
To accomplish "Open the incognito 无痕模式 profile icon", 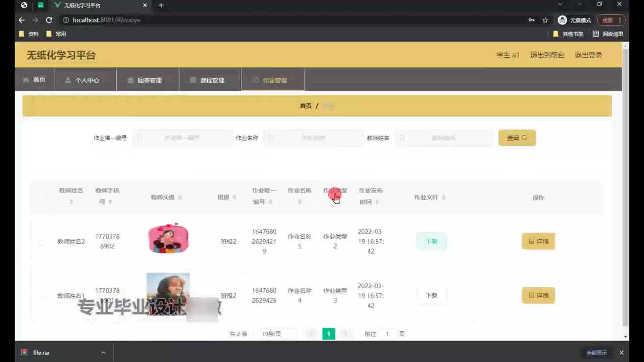I will pos(562,20).
